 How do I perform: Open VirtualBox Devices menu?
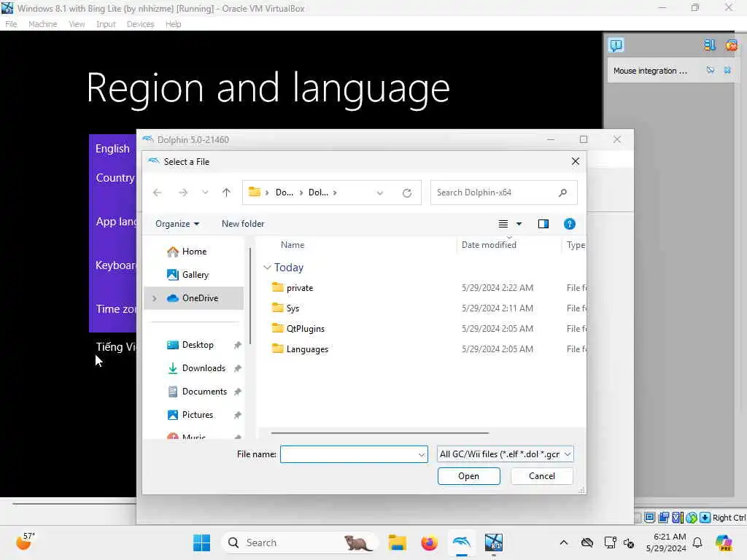point(140,24)
